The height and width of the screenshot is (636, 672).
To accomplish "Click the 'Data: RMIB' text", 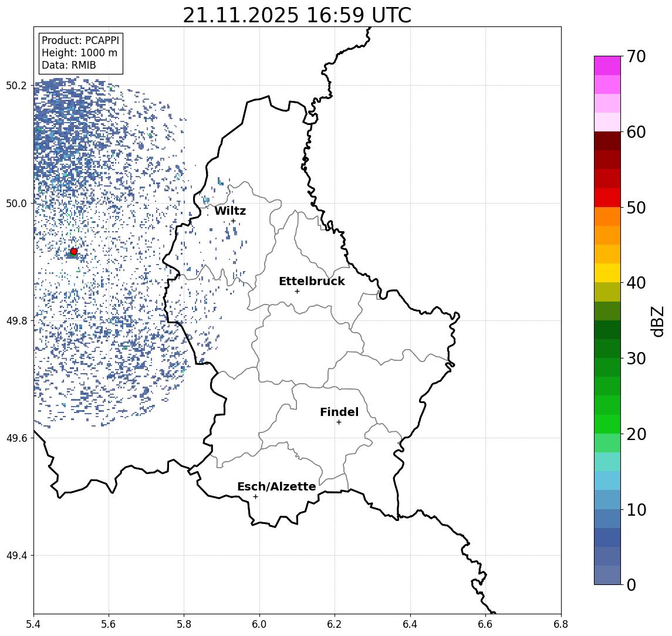I will point(69,66).
